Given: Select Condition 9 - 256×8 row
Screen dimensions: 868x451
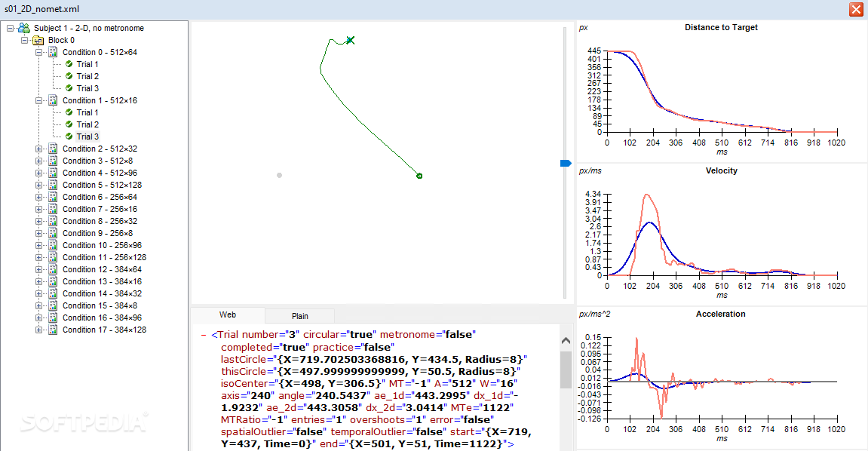Looking at the screenshot, I should pos(97,233).
